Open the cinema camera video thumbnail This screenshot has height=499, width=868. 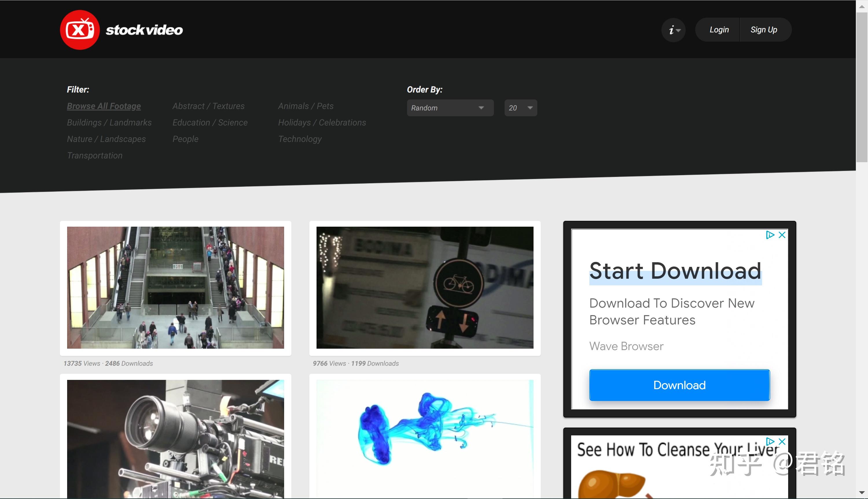[176, 439]
